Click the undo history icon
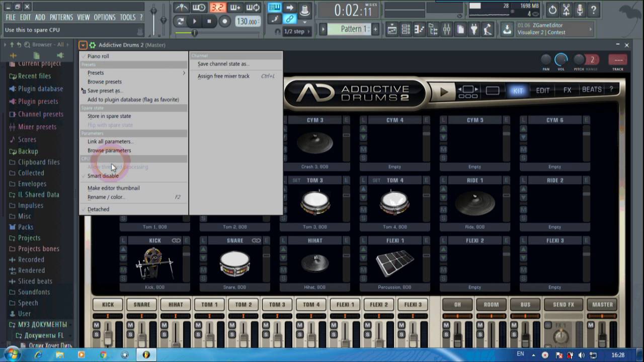Image resolution: width=644 pixels, height=362 pixels. [x=552, y=9]
